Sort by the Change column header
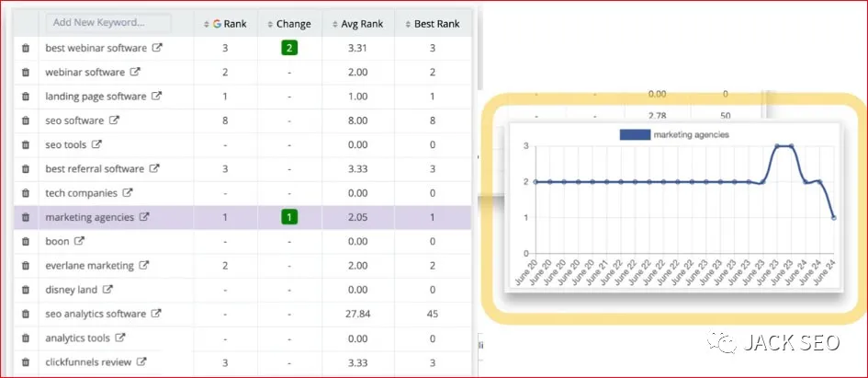868x378 pixels. click(x=288, y=24)
